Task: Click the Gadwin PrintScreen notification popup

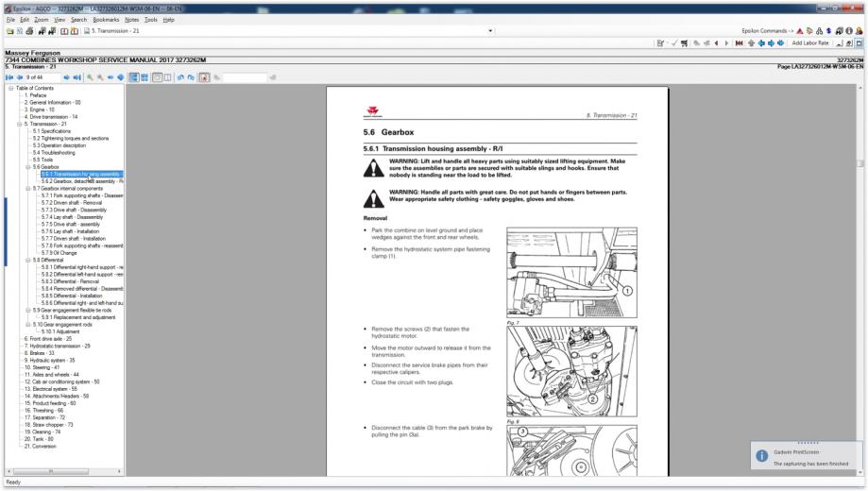Action: pos(807,455)
